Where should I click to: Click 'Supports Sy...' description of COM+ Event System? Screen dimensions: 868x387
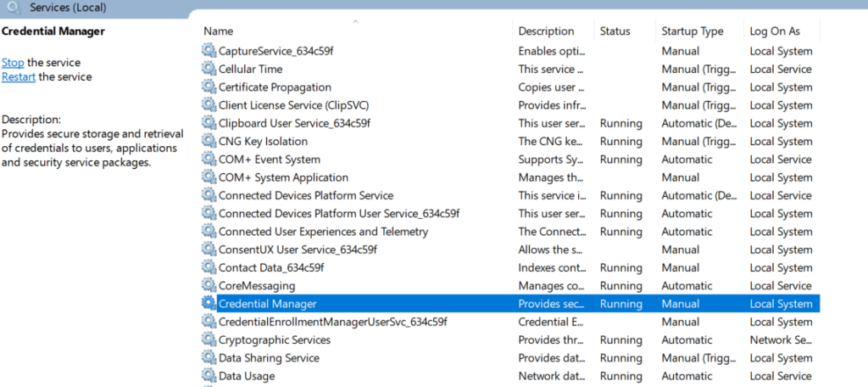[x=551, y=159]
